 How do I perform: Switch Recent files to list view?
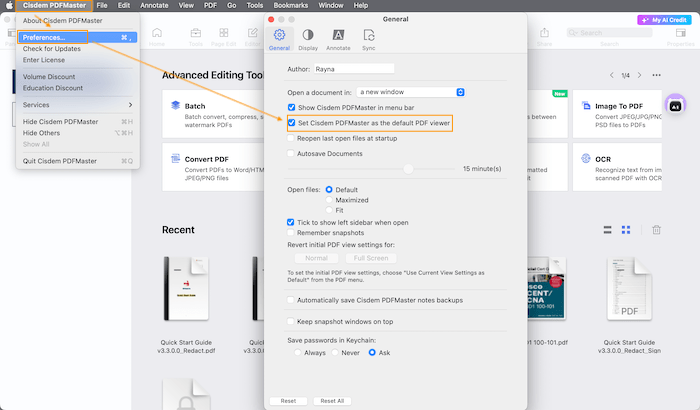pyautogui.click(x=607, y=230)
